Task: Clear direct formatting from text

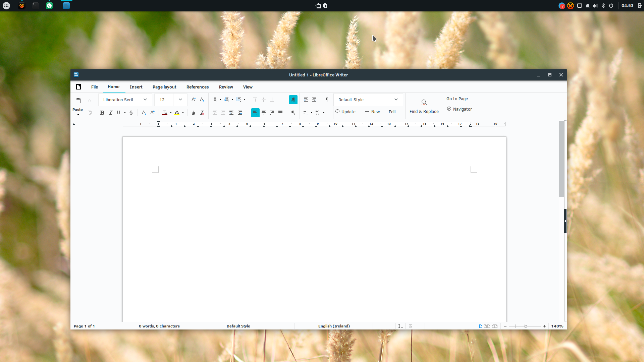Action: (202, 113)
